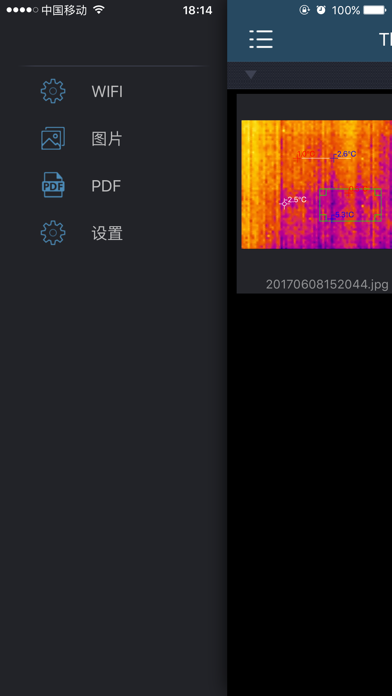392x696 pixels.
Task: Expand the dropdown triangle below header
Action: [x=251, y=75]
